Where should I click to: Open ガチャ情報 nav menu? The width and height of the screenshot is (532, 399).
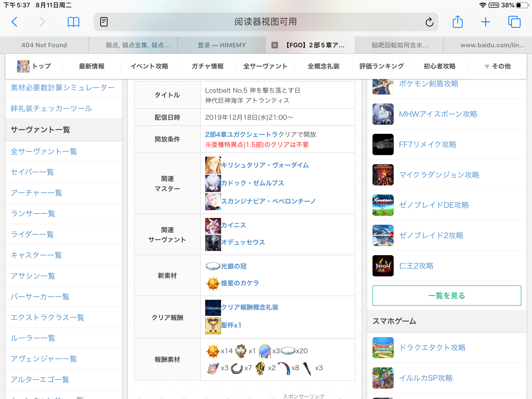[x=208, y=66]
